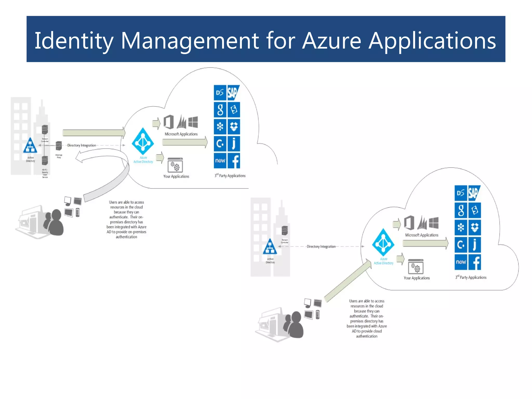532x399 pixels.
Task: Click the Windows logo above Microsoft Applications in second cloud
Action: pyautogui.click(x=434, y=223)
